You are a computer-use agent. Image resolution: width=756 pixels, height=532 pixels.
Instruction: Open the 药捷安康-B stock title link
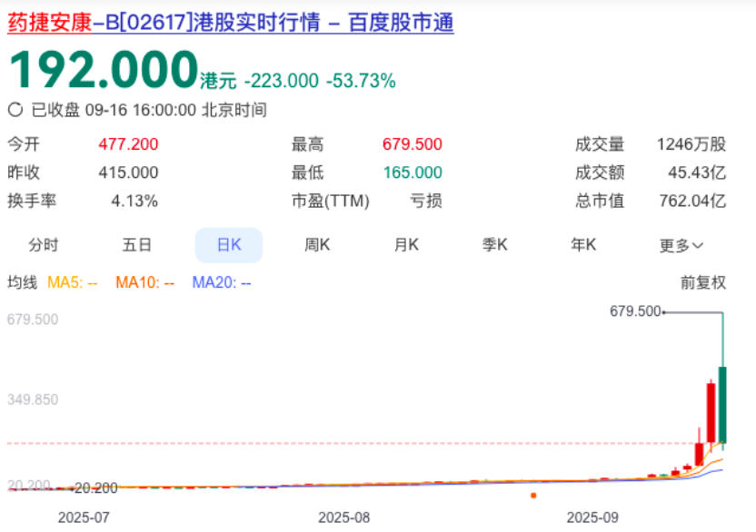(x=231, y=23)
